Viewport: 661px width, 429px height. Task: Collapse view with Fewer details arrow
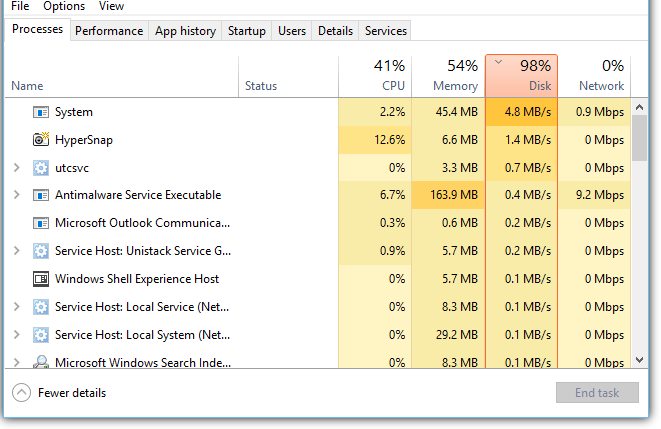point(21,393)
